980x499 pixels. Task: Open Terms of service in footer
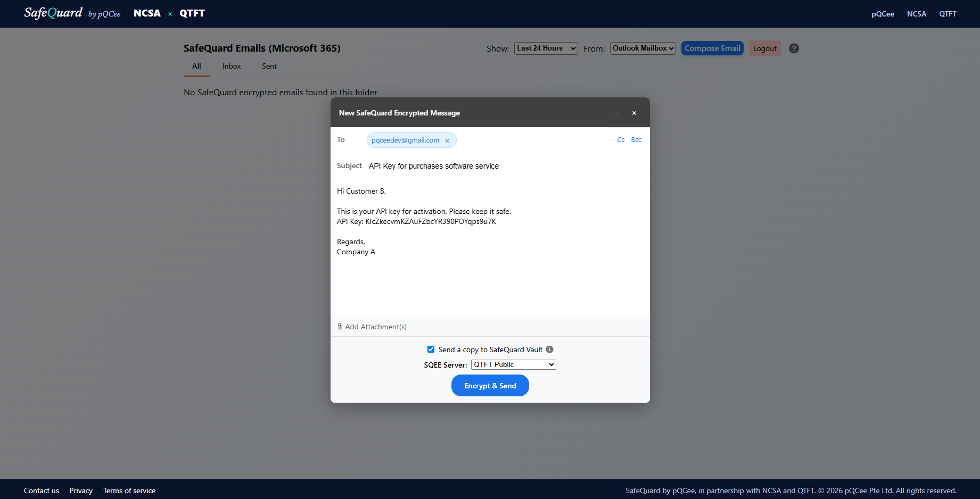click(129, 490)
